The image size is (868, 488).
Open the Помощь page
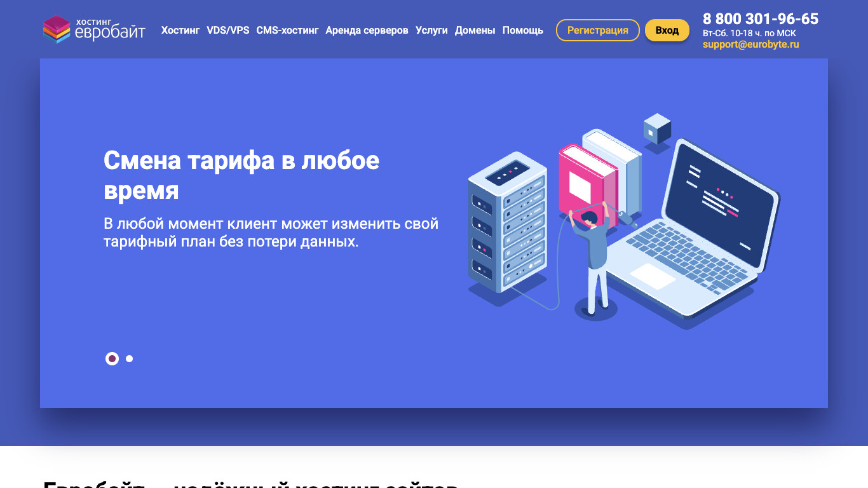523,30
